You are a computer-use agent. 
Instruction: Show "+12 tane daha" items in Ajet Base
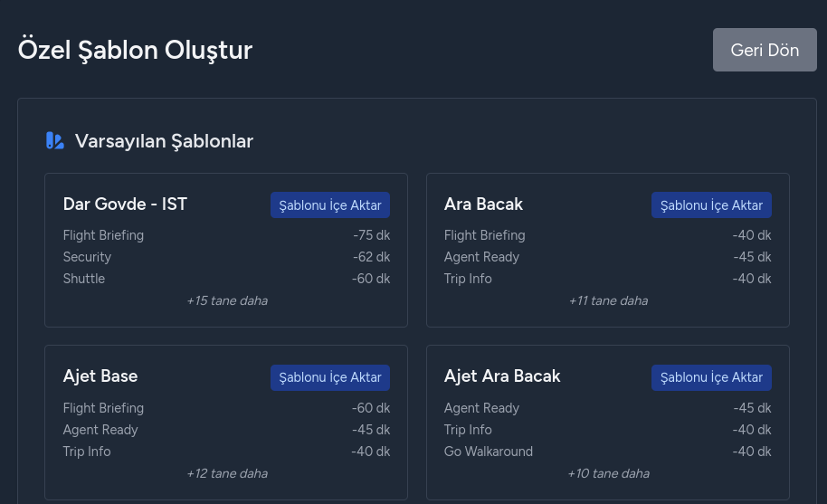coord(226,473)
